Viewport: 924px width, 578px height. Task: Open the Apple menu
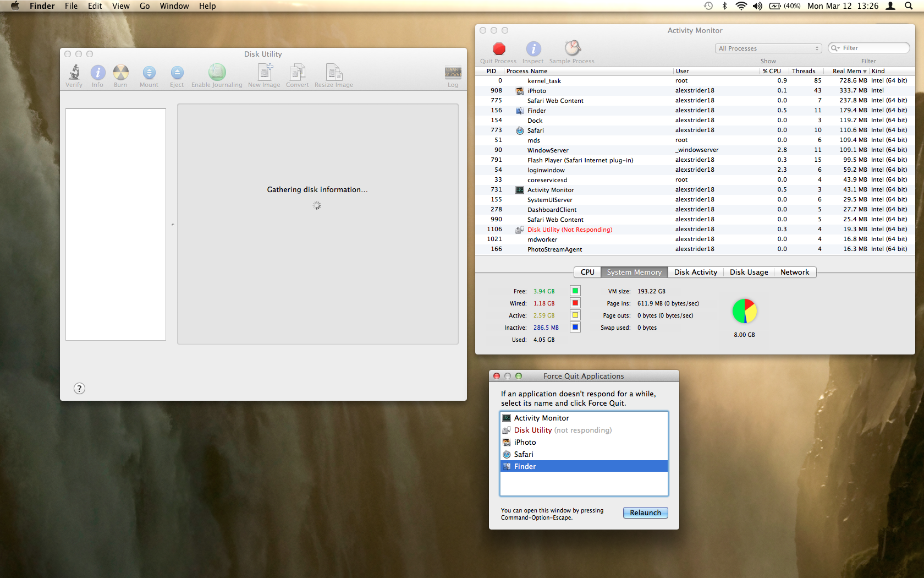point(15,6)
